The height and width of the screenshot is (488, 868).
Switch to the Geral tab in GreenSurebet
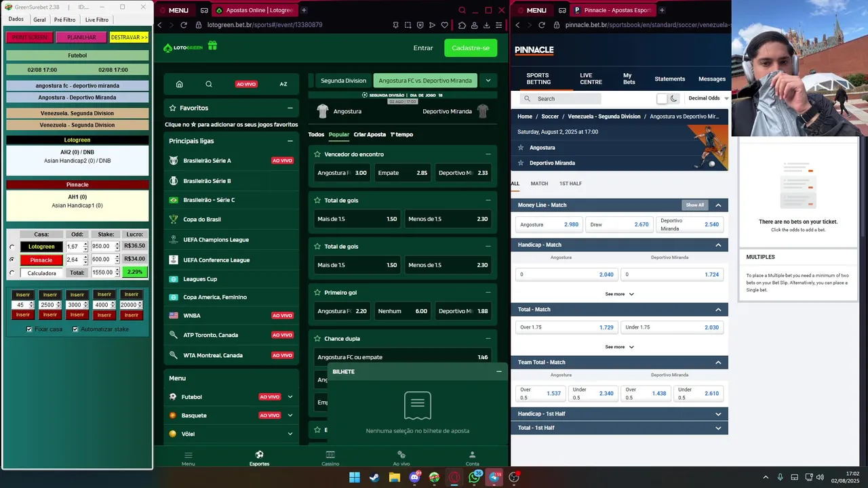tap(39, 20)
